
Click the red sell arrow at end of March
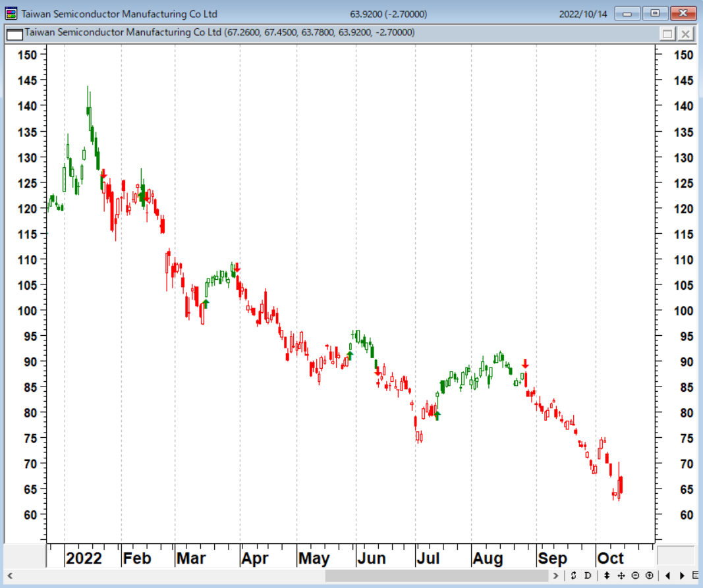237,267
